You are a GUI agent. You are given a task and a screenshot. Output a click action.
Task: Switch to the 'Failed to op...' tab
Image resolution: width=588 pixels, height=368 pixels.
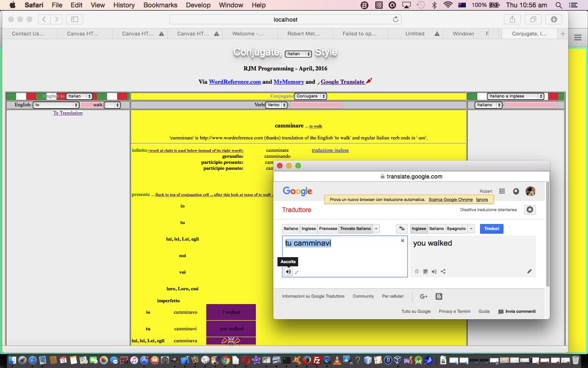[x=360, y=34]
